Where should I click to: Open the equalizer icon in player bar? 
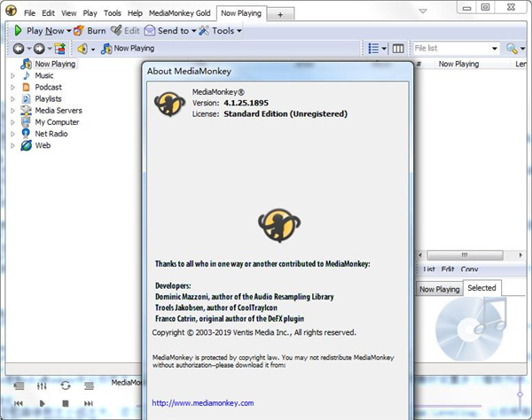[42, 385]
